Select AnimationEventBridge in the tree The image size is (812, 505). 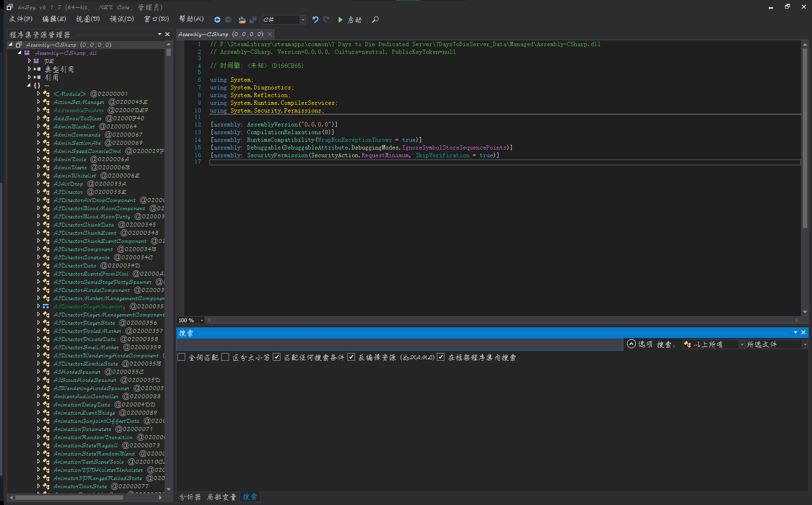coord(84,413)
